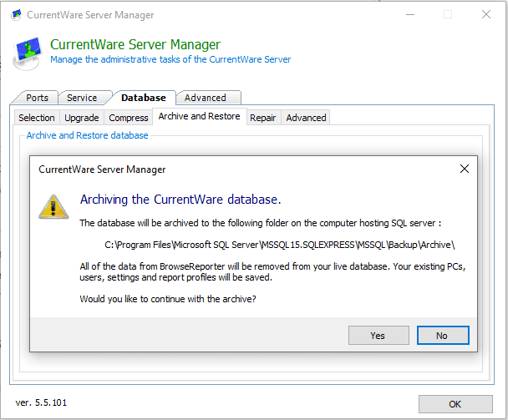
Task: Confirm the archive with Yes
Action: 378,336
